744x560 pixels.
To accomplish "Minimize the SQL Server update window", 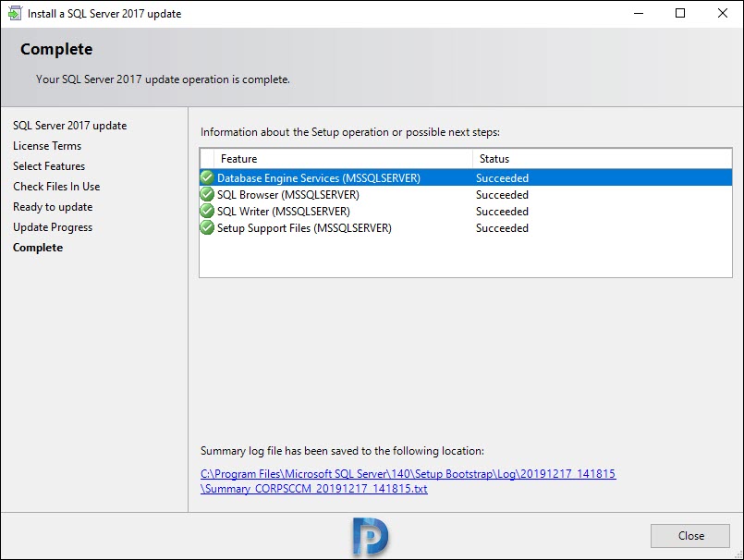I will (x=639, y=13).
